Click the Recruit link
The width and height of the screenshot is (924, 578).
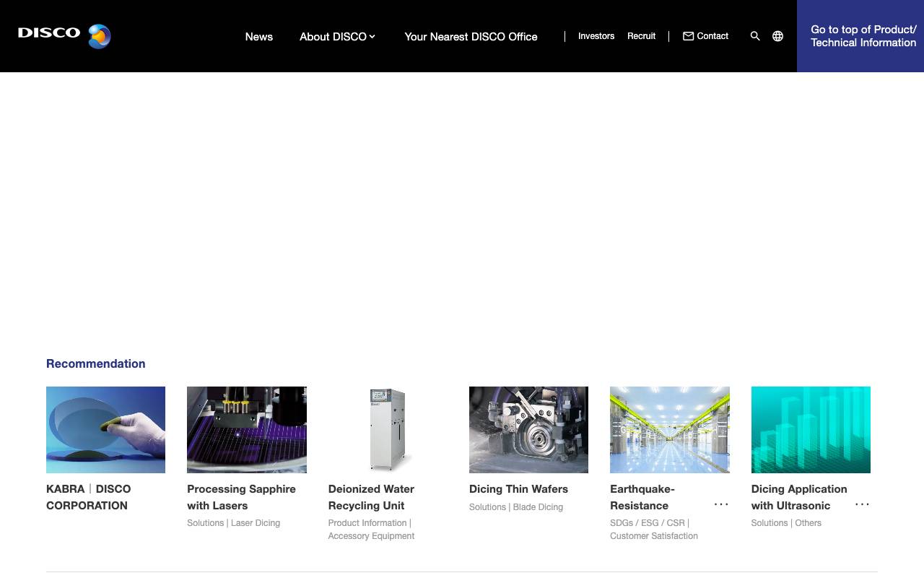point(641,36)
